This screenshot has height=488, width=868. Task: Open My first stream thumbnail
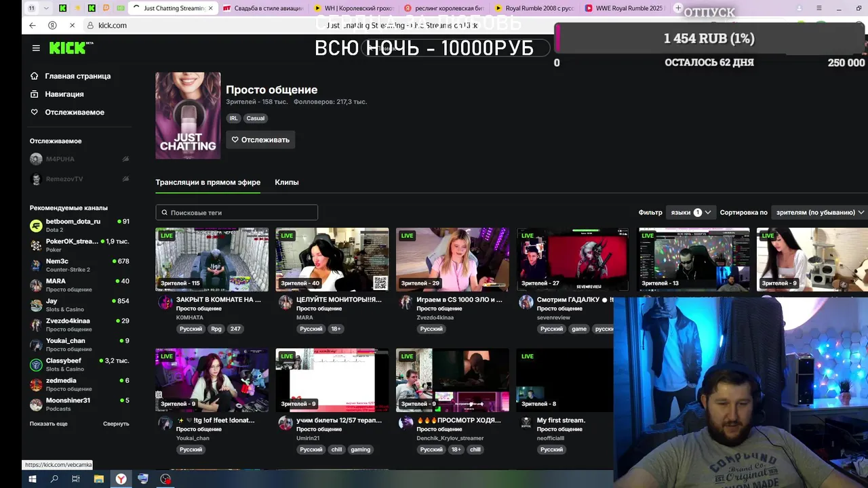point(565,380)
